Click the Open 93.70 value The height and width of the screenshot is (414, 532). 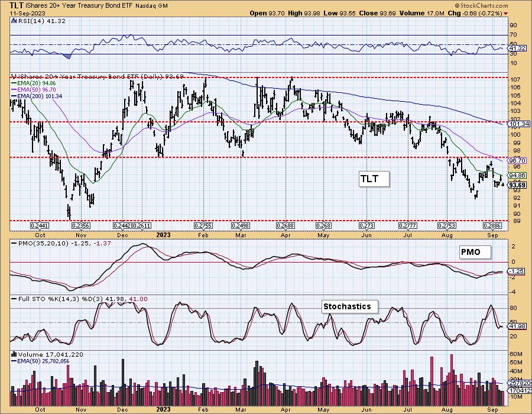267,13
